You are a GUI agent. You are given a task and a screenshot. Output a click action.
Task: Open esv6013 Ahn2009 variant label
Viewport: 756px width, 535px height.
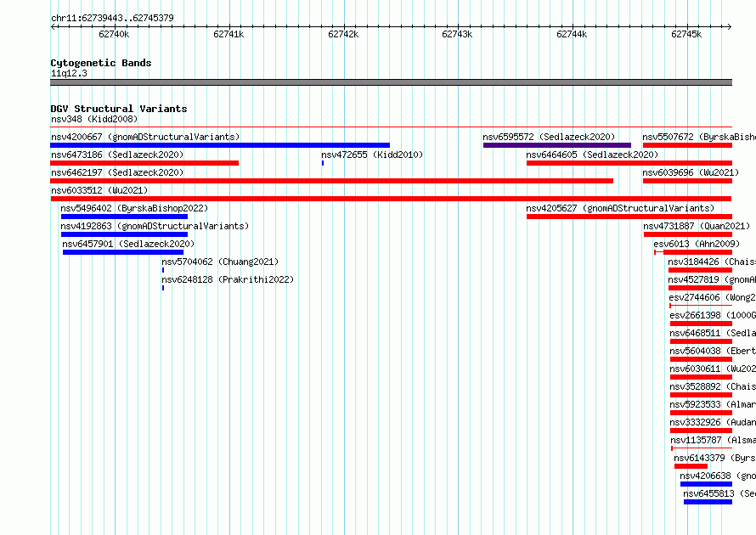pos(697,244)
